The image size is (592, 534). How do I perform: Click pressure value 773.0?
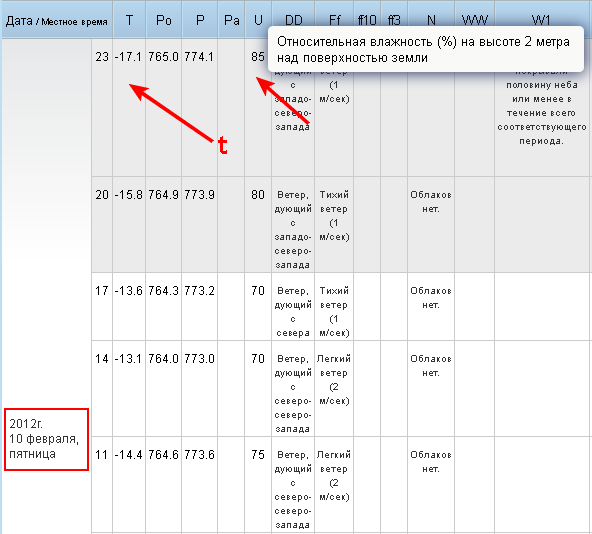tap(199, 359)
